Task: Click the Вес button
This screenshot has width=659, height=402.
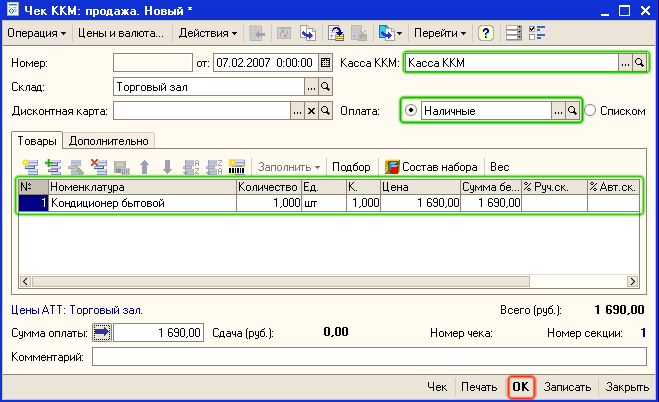Action: tap(500, 167)
